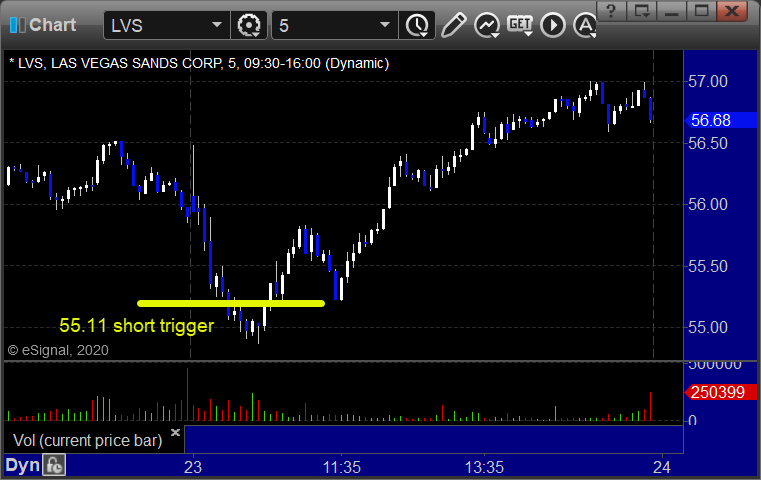Start bar replay play icon
761x480 pixels.
tap(553, 25)
